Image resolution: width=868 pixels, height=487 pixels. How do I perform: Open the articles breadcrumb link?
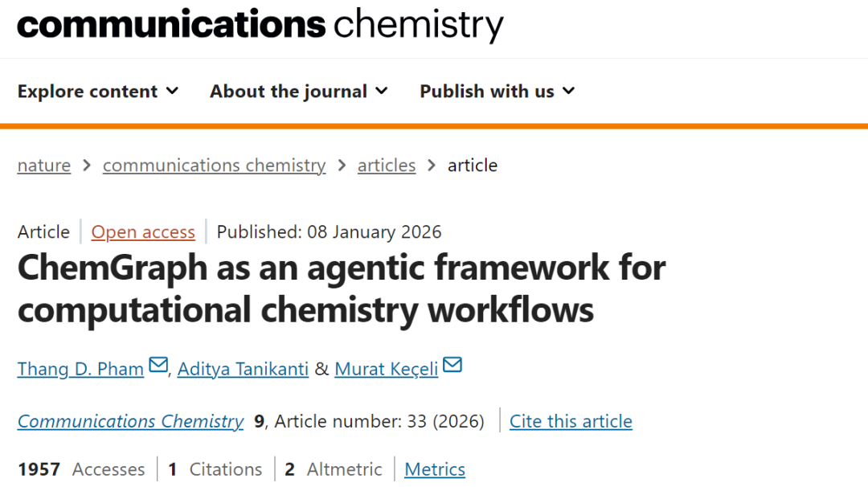pyautogui.click(x=387, y=166)
